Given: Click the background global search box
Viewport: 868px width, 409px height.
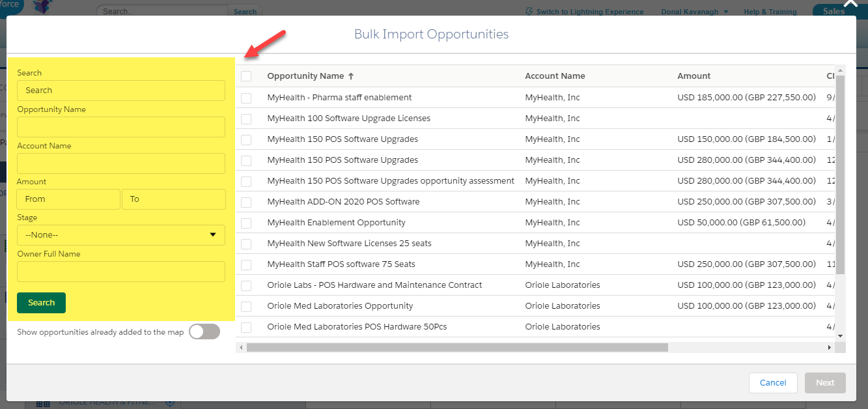Looking at the screenshot, I should point(161,12).
